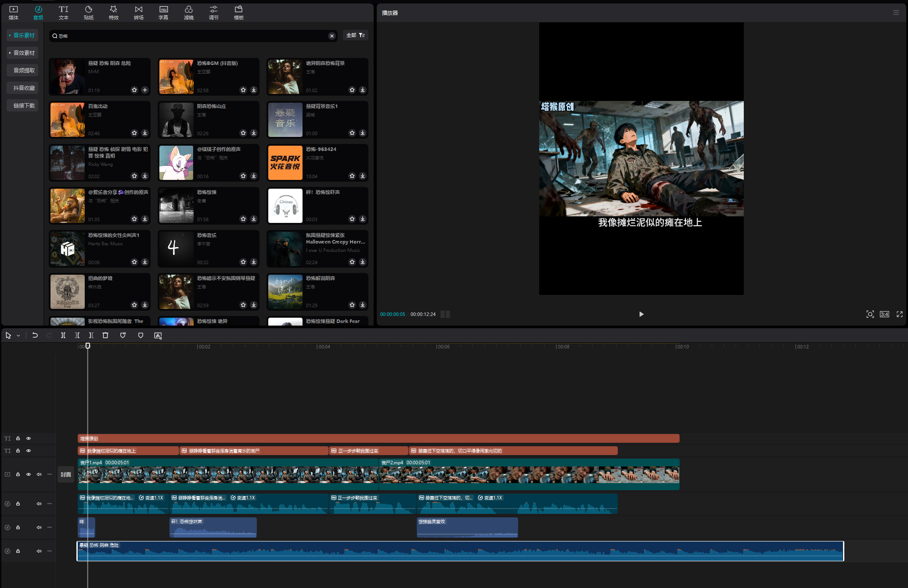Open the 全部 filter dropdown
Image resolution: width=908 pixels, height=588 pixels.
click(355, 35)
